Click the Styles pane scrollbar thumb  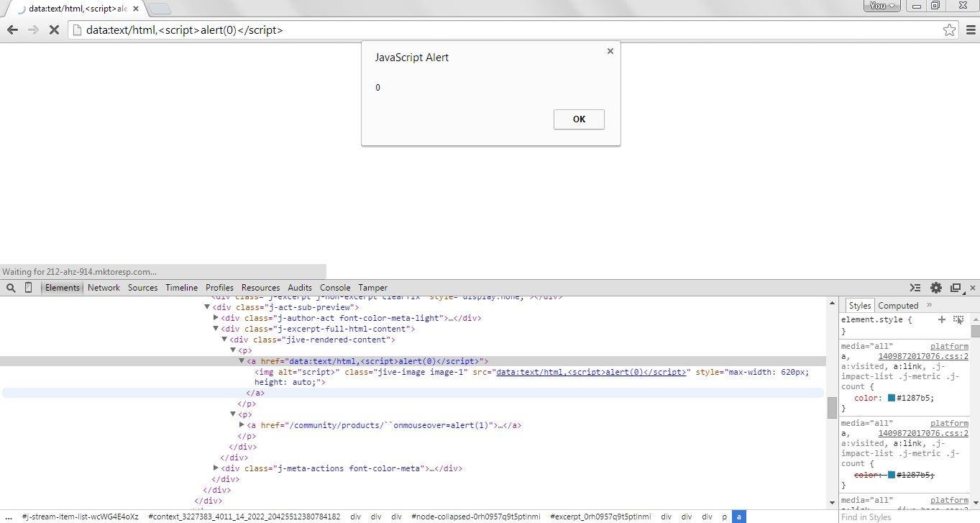tap(975, 332)
